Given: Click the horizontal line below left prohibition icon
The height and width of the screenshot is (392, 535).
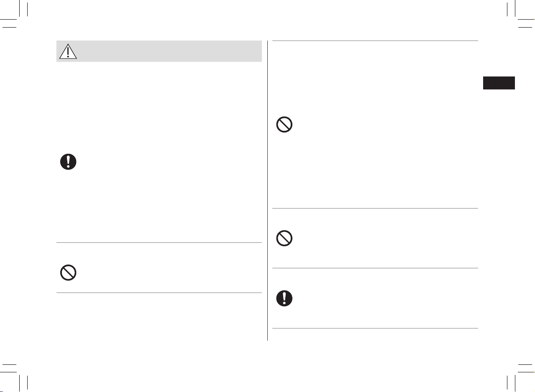Looking at the screenshot, I should pyautogui.click(x=159, y=293).
